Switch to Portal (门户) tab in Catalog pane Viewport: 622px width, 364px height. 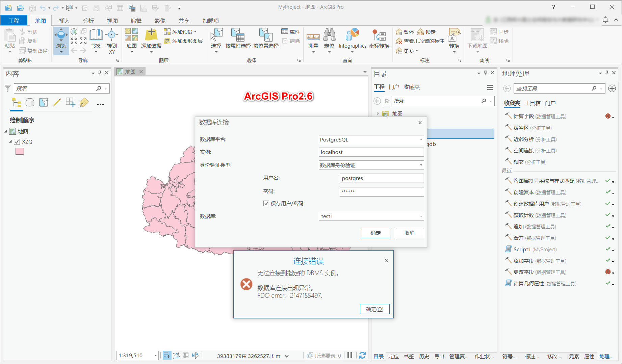click(394, 87)
